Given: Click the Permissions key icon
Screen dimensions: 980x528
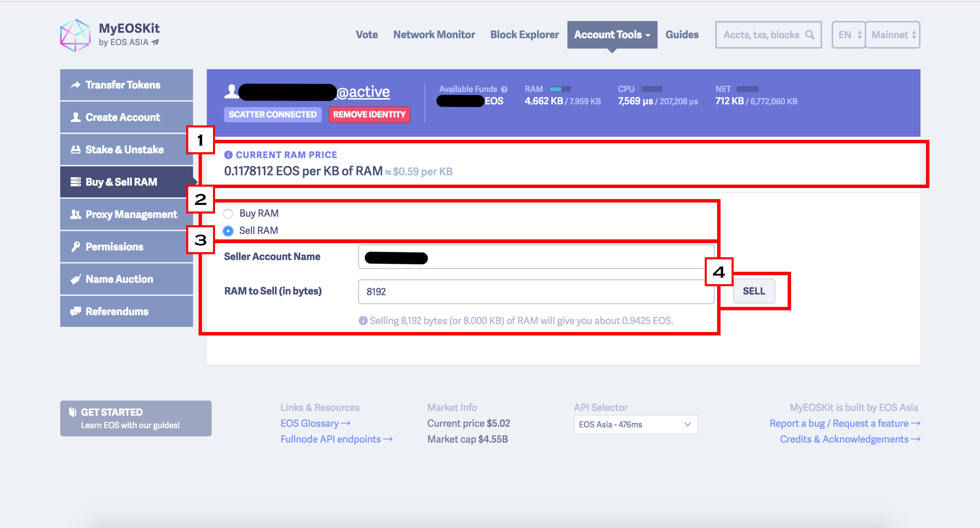Looking at the screenshot, I should point(76,247).
